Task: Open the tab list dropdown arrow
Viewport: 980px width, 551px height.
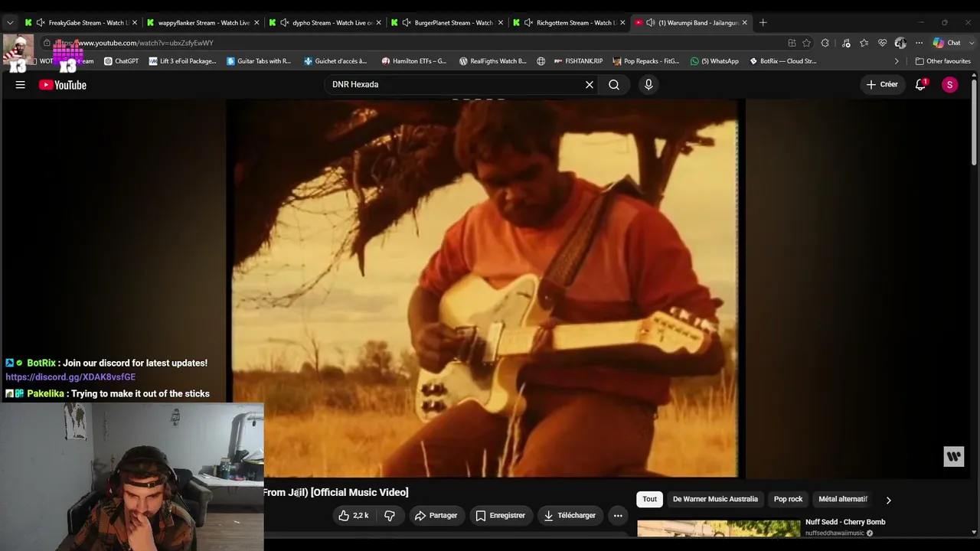Action: [10, 23]
